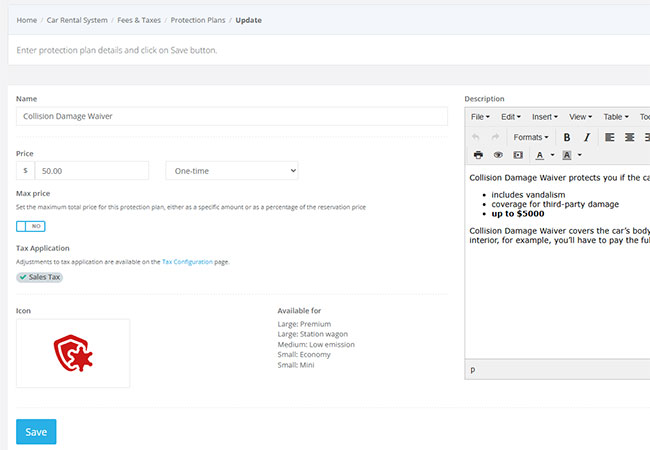Go to Car Rental System breadcrumb

tap(77, 20)
